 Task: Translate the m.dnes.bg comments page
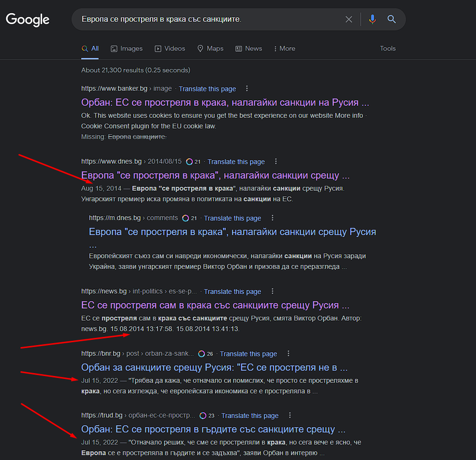point(233,218)
